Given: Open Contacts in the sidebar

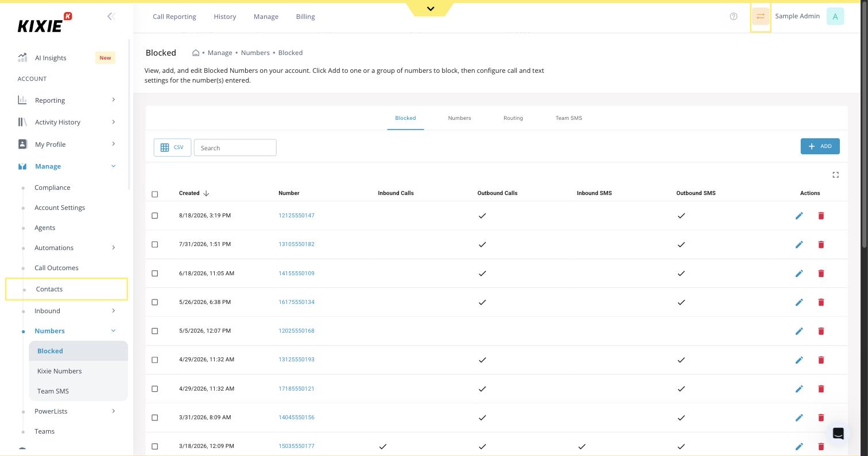Looking at the screenshot, I should (x=67, y=289).
